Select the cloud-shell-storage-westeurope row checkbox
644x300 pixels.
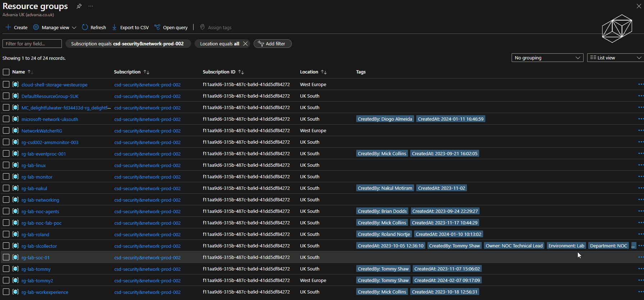coord(6,84)
